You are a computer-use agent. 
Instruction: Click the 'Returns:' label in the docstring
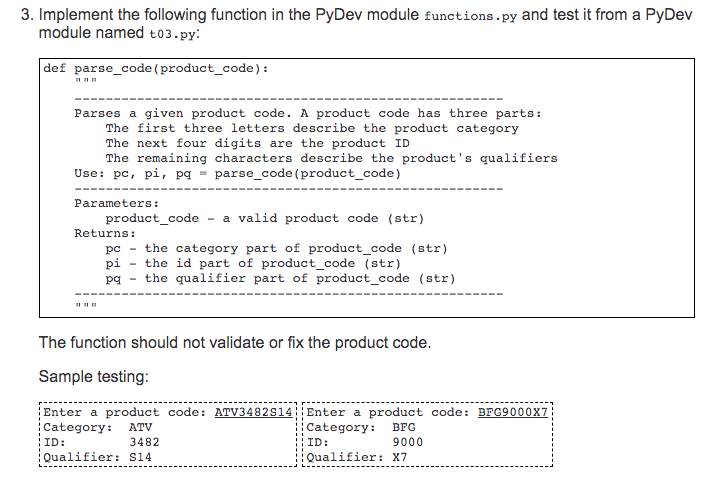105,234
